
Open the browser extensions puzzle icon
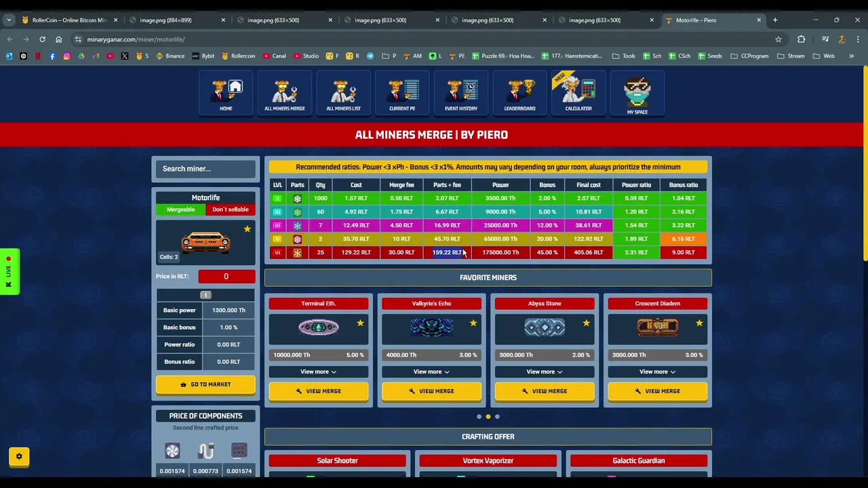click(x=802, y=39)
